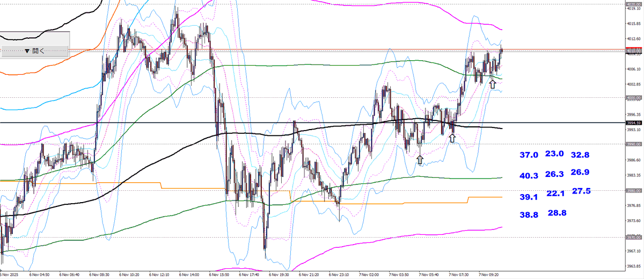Click the blue value 26.9
644x279 pixels.
pos(580,172)
